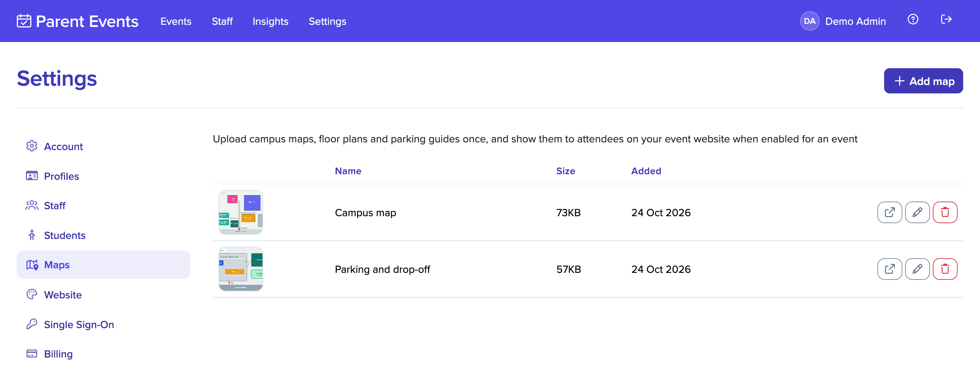Click the Parking row's 24 Oct 2026 date
The image size is (980, 382).
(661, 269)
